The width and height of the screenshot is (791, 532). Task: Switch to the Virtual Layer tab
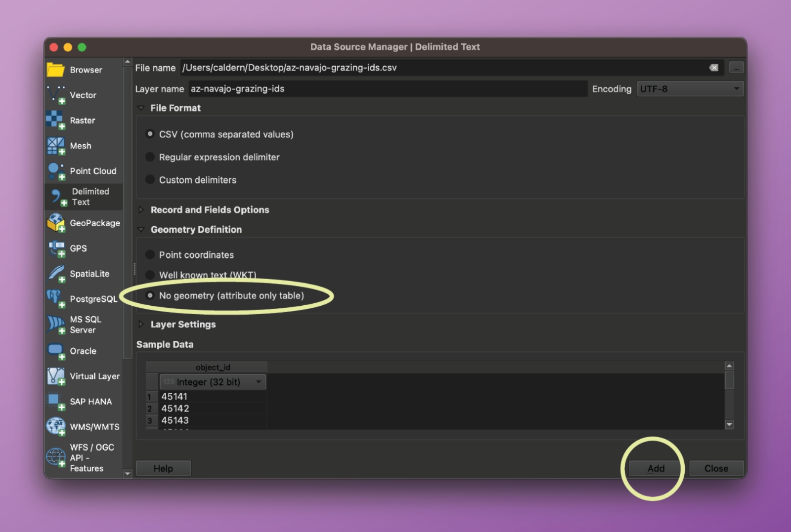[84, 376]
